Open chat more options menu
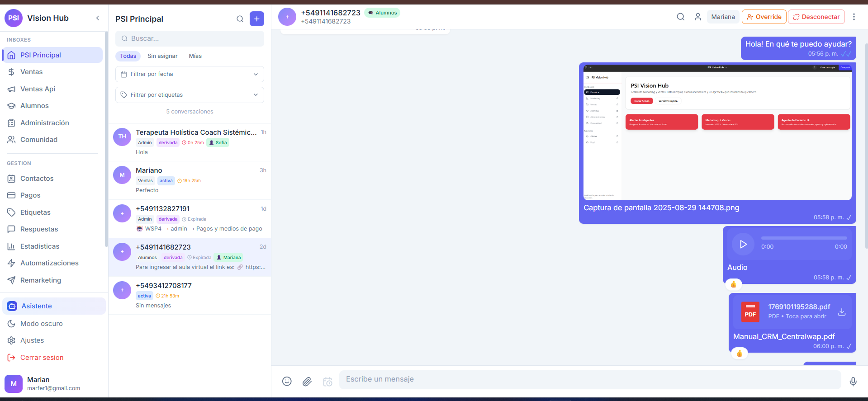Viewport: 868px width, 401px height. coord(854,17)
